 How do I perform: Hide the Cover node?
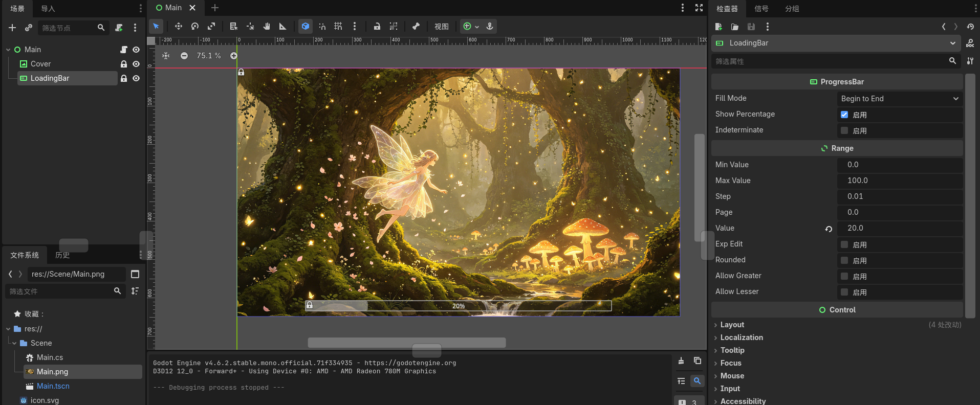coord(136,64)
